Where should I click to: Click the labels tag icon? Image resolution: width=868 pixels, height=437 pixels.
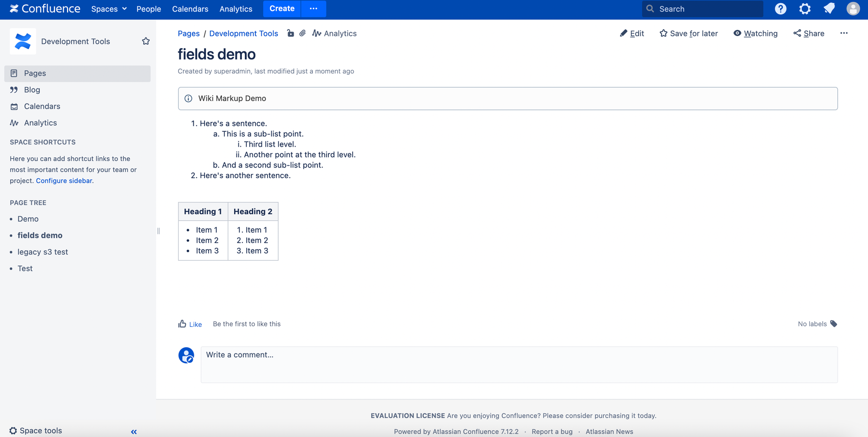[x=834, y=324]
